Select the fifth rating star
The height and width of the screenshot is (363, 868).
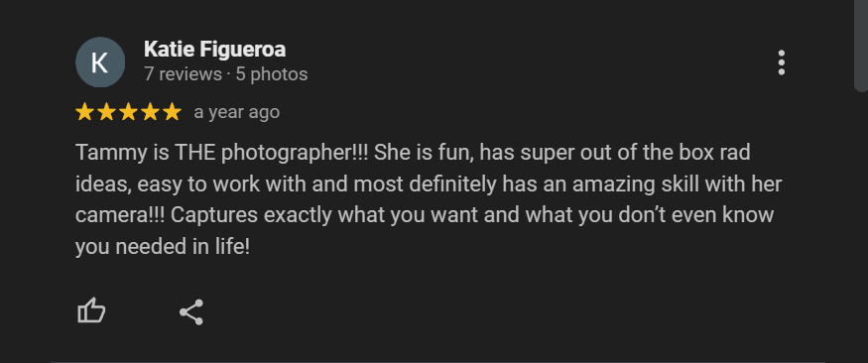click(x=172, y=112)
